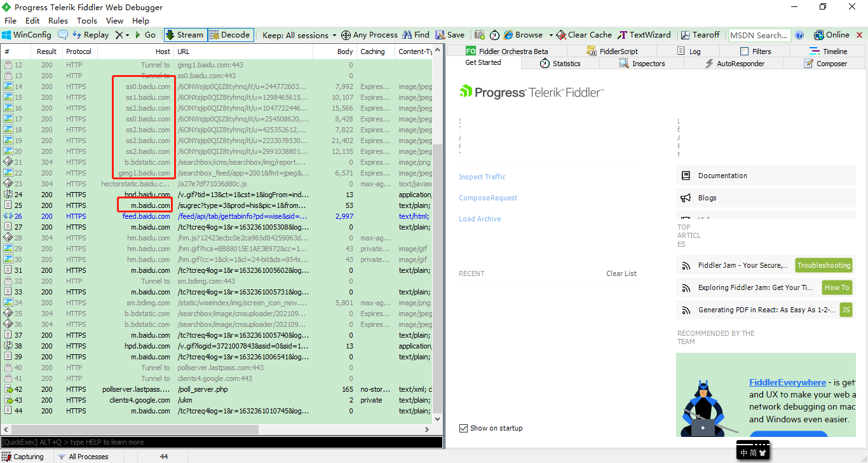Viewport: 868px width, 463px height.
Task: Switch to Fiddler Orchestra Beta tab
Action: coord(506,52)
